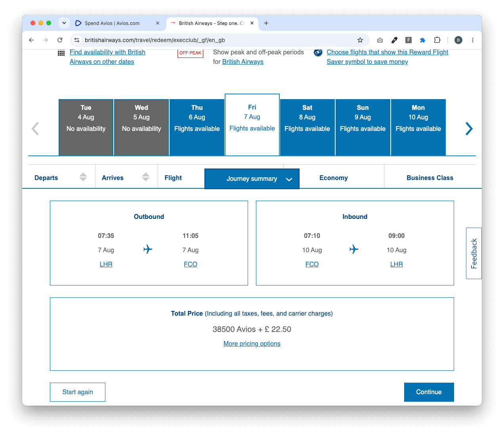The image size is (504, 435).
Task: Click the Continue button
Action: coord(429,392)
